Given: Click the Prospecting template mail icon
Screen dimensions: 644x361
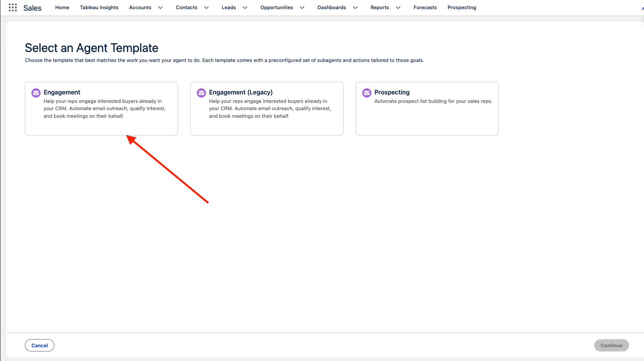Looking at the screenshot, I should [367, 93].
